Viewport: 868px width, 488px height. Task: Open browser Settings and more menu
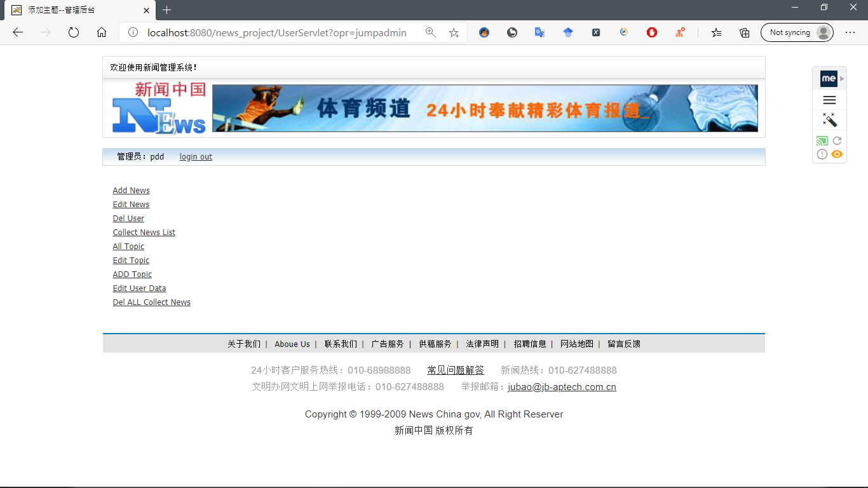click(850, 32)
